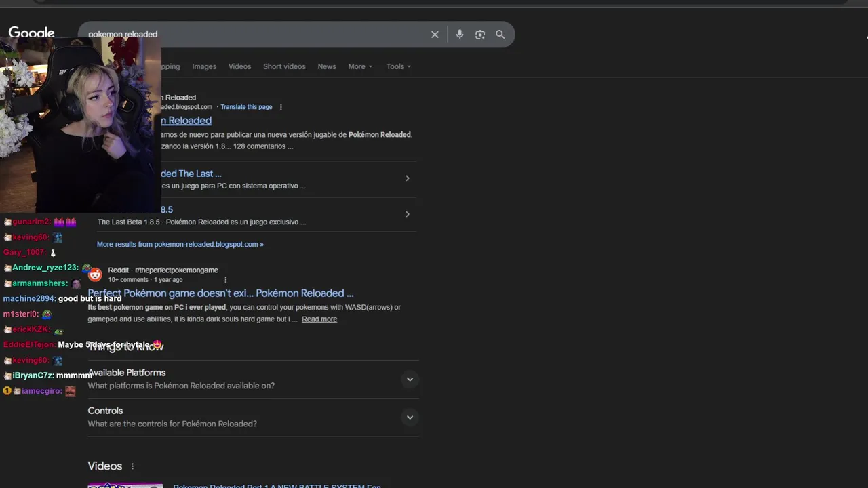The width and height of the screenshot is (868, 488).
Task: Click username iamecgiro in chat
Action: (41, 391)
